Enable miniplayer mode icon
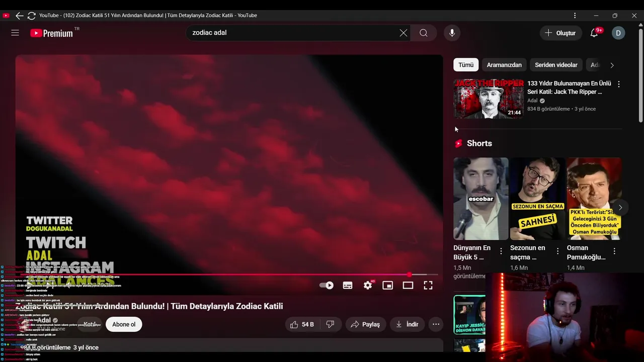 387,286
